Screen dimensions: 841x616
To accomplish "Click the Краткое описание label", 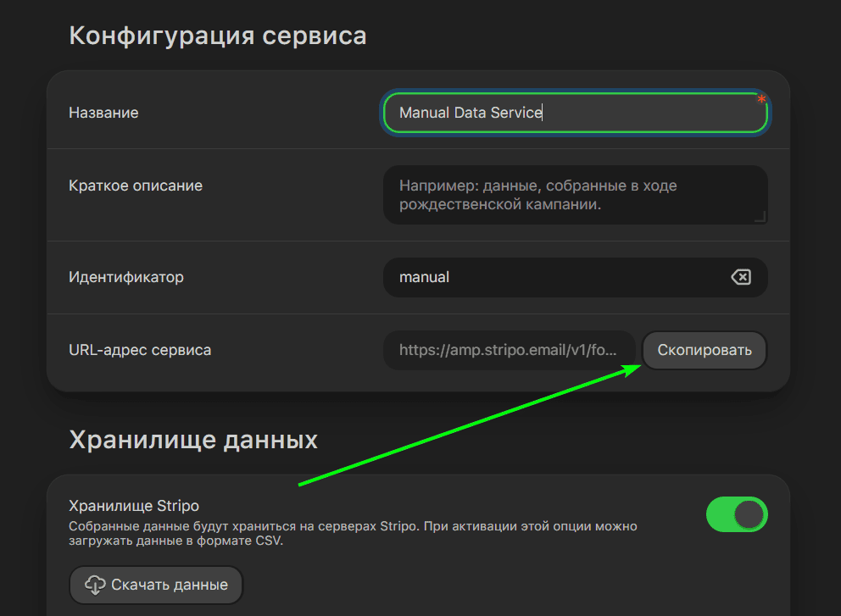I will [135, 185].
